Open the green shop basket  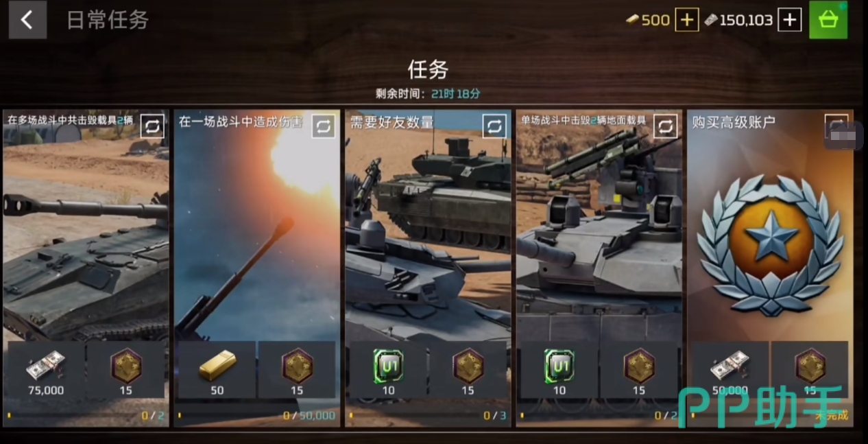click(x=828, y=20)
